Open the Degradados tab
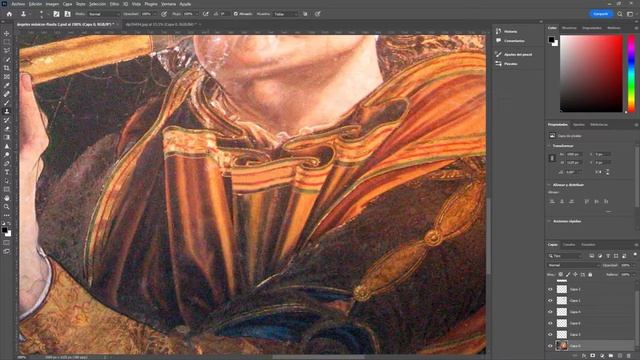Screen dimensions: 640x360 tap(592, 28)
